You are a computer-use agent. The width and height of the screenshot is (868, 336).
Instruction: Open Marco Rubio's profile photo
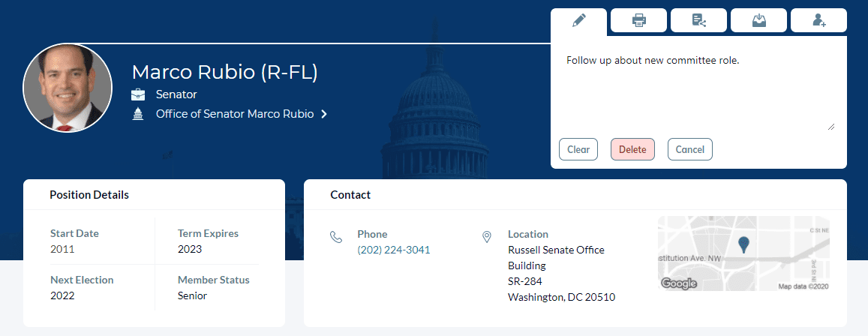[68, 88]
